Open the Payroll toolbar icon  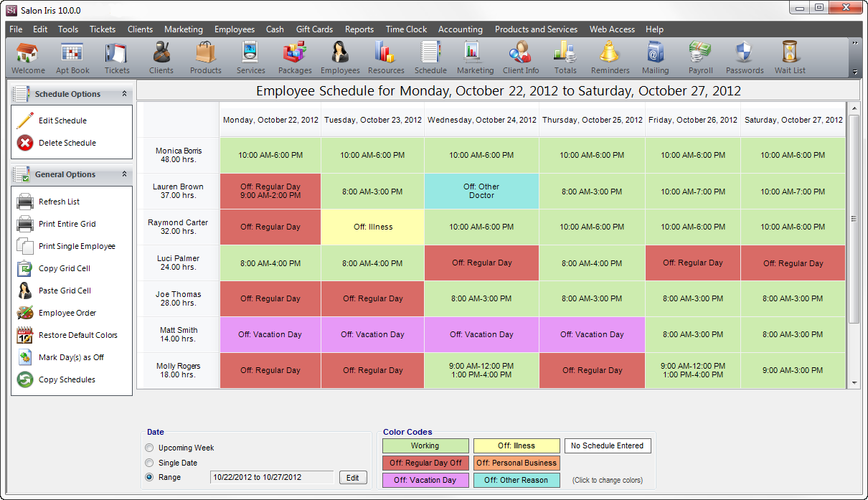pyautogui.click(x=700, y=58)
